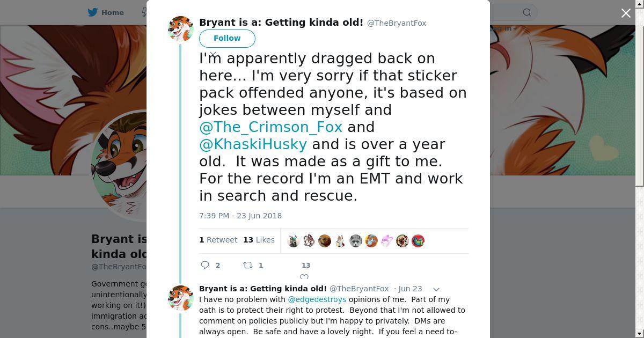The height and width of the screenshot is (338, 644).
Task: Follow @TheBryantFox
Action: pyautogui.click(x=227, y=38)
